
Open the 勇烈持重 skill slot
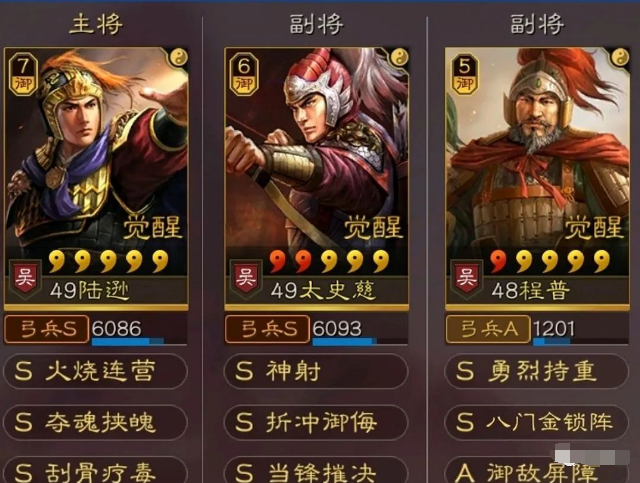[x=536, y=371]
